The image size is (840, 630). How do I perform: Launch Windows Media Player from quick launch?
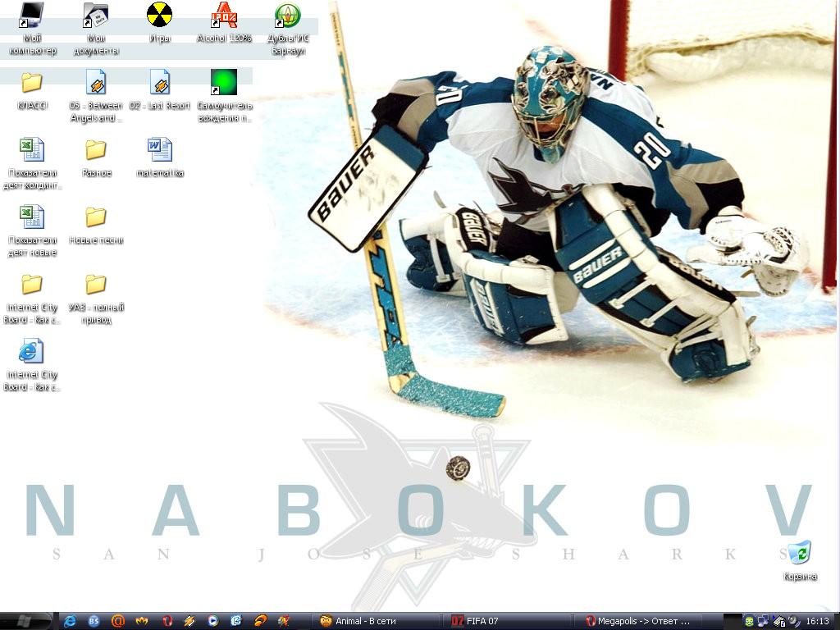(x=213, y=622)
